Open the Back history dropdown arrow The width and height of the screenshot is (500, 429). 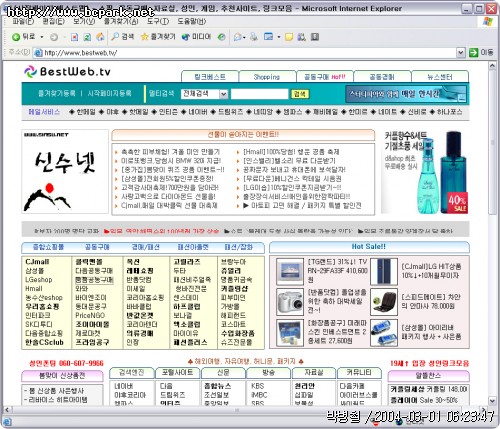point(42,37)
